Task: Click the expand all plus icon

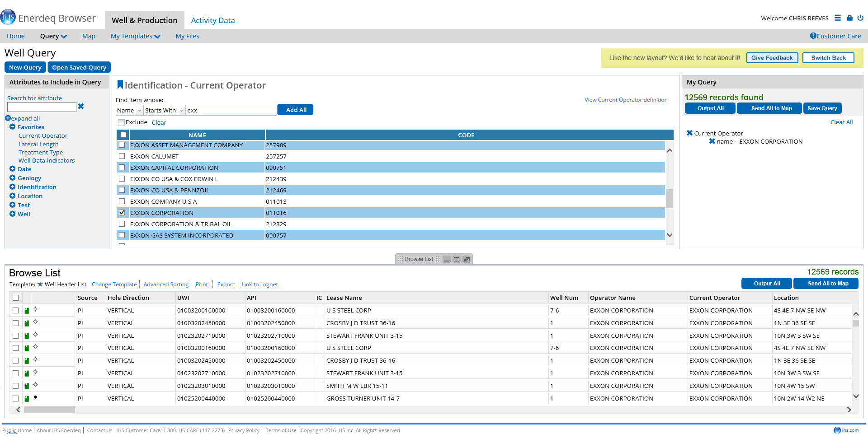Action: (x=8, y=118)
